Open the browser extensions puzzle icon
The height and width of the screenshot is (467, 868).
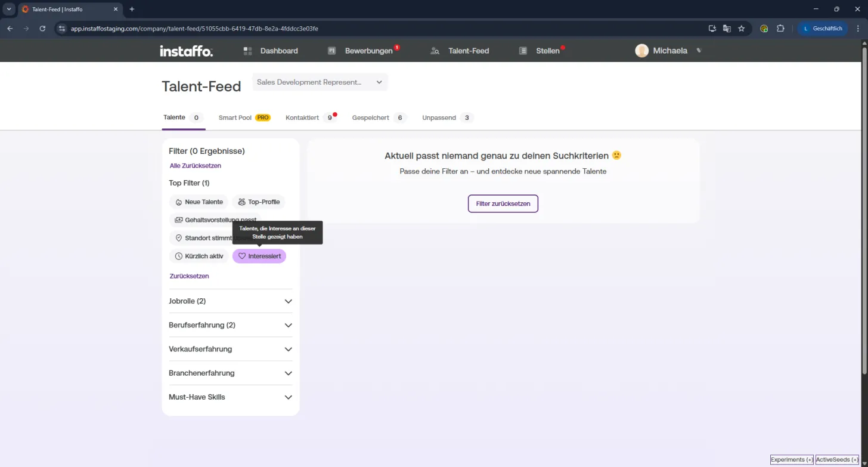[780, 28]
